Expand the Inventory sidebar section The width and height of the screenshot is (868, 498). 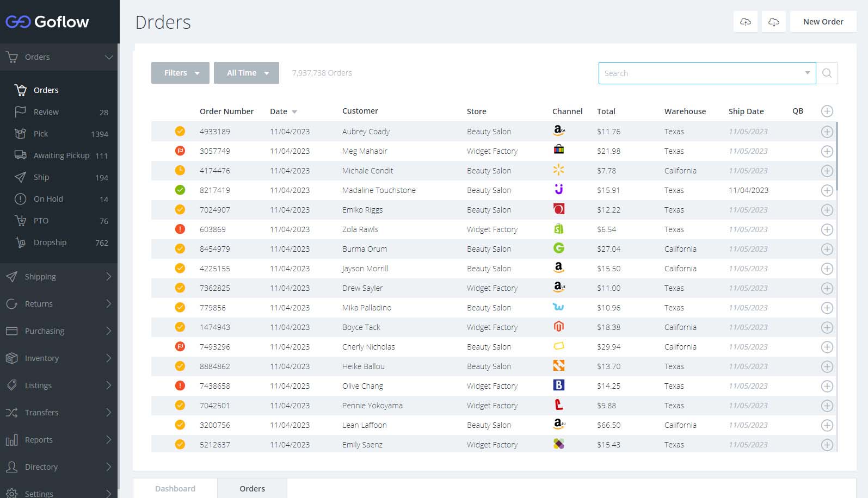[x=59, y=358]
